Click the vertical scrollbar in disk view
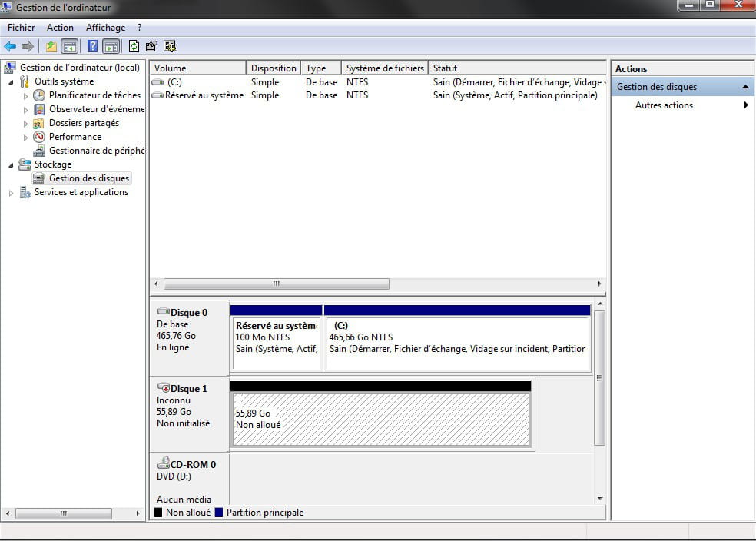Image resolution: width=756 pixels, height=541 pixels. [x=599, y=378]
